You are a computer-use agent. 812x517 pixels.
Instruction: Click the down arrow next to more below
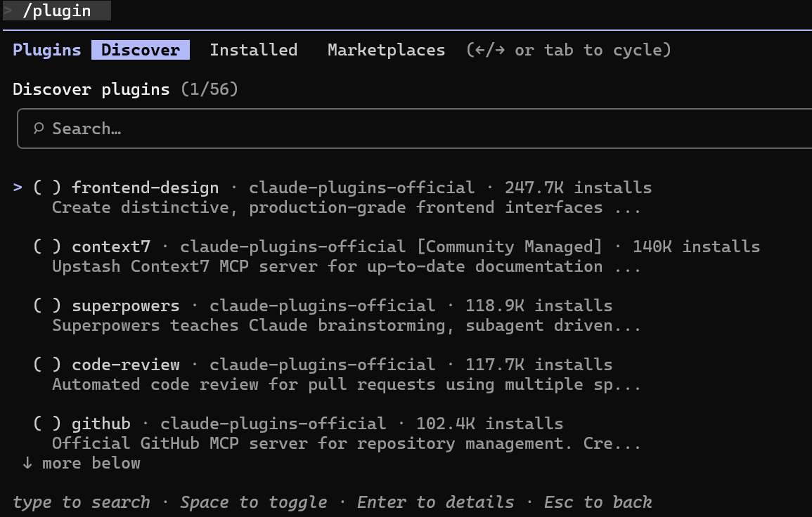point(27,463)
